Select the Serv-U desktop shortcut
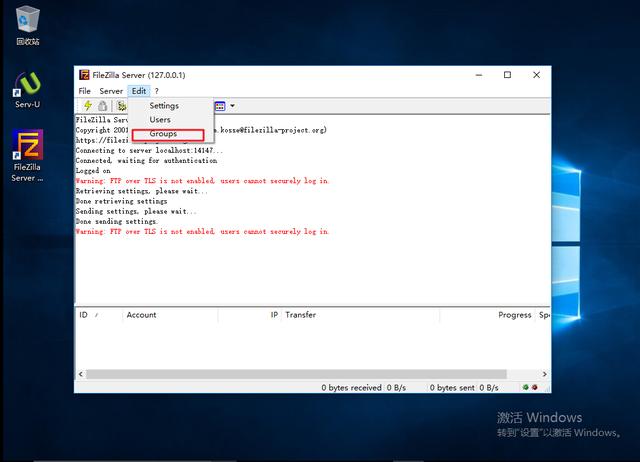The width and height of the screenshot is (640, 462). tap(27, 90)
